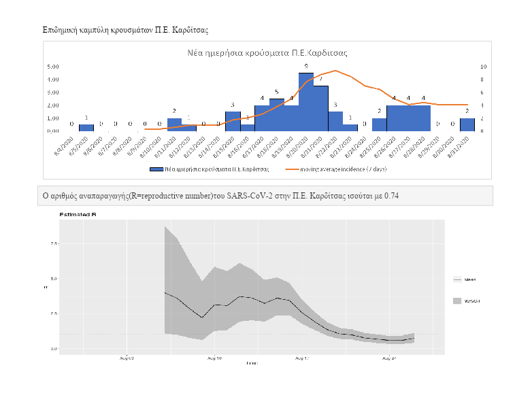Click the 'Estimated R' plot title

[x=77, y=215]
